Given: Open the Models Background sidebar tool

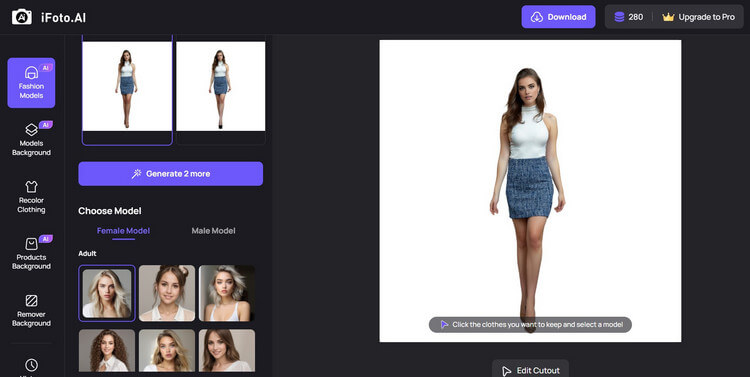Looking at the screenshot, I should click(x=31, y=139).
